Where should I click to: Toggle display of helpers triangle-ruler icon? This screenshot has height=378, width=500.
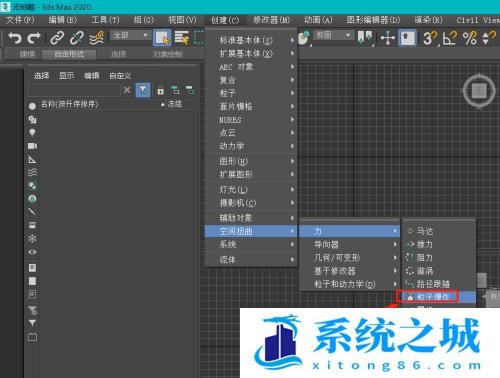pyautogui.click(x=32, y=159)
